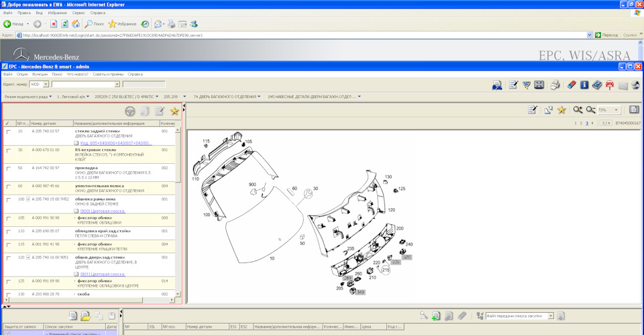Open the WDD ident number dropdown
This screenshot has width=644, height=335.
tap(46, 85)
